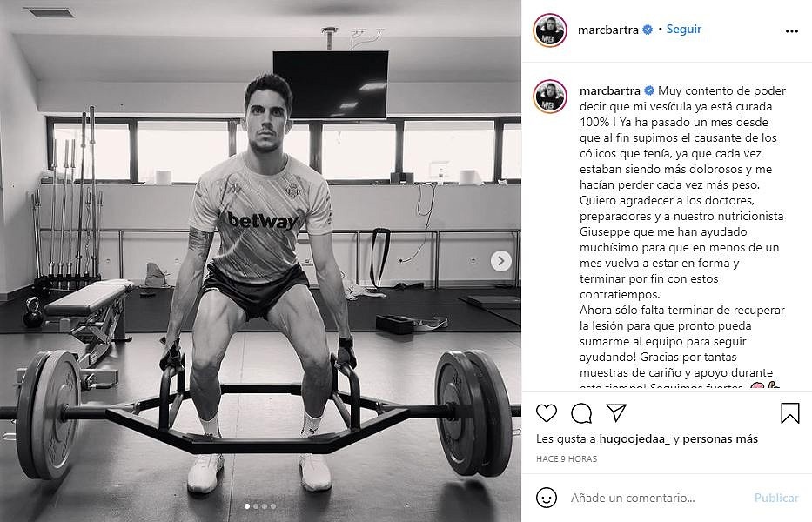Save the post with the bookmark icon

pyautogui.click(x=789, y=413)
